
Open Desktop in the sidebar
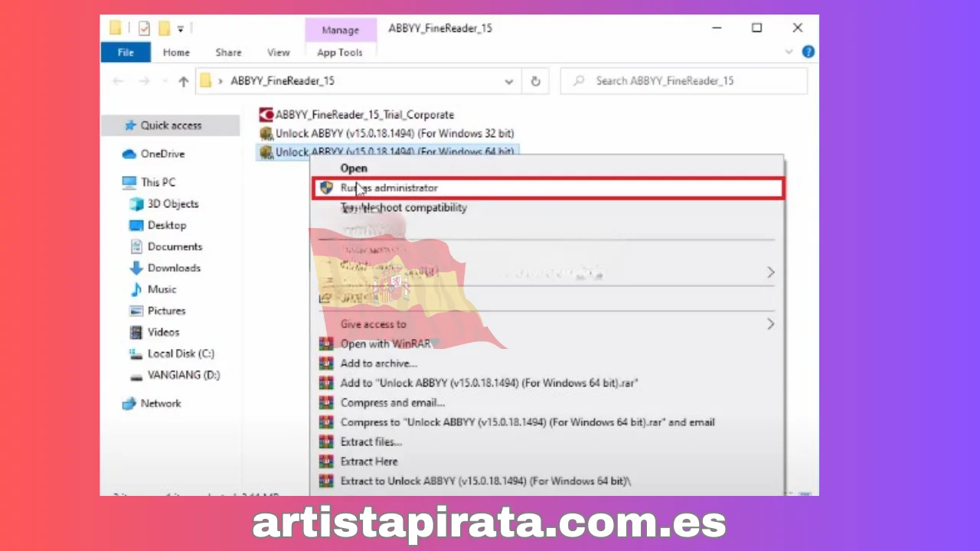[x=166, y=225]
